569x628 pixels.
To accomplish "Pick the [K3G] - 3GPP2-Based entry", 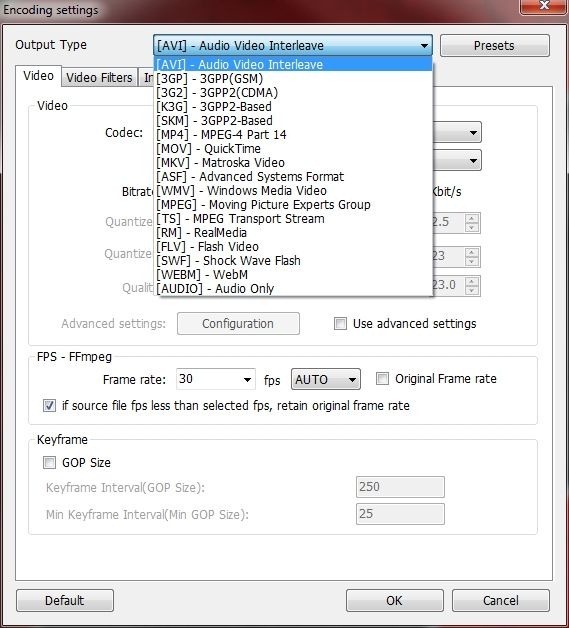I will point(293,107).
